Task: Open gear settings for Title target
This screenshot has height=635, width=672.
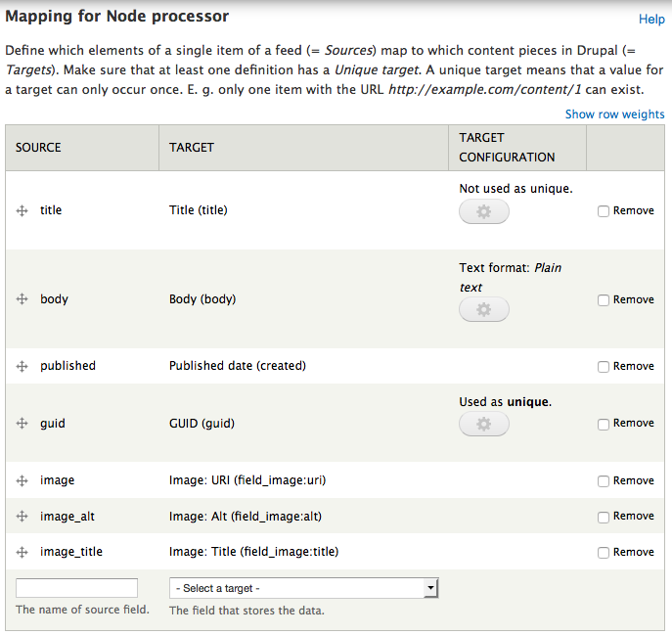Action: [484, 211]
